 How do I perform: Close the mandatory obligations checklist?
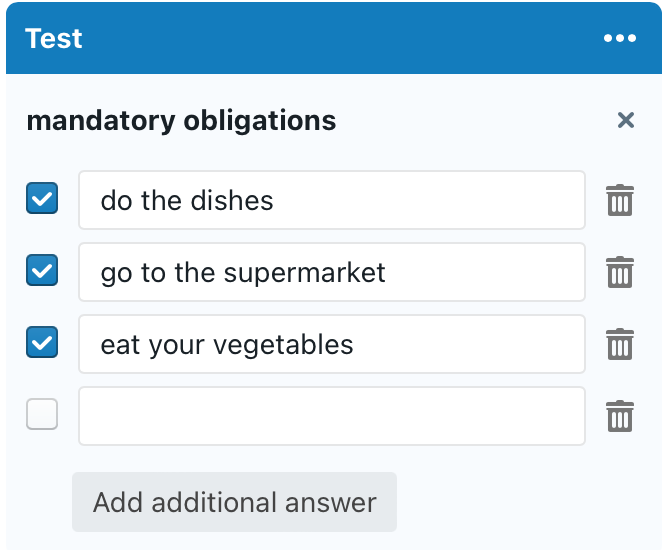point(626,121)
